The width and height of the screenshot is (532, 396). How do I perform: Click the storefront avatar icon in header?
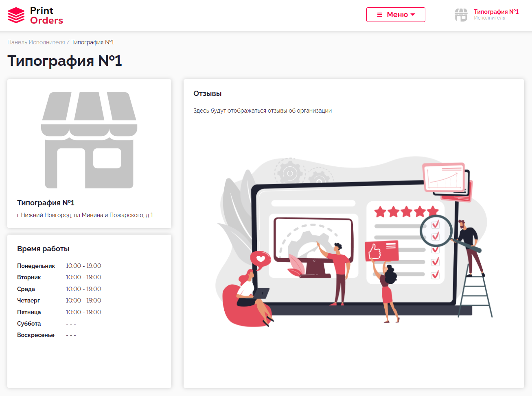[461, 15]
